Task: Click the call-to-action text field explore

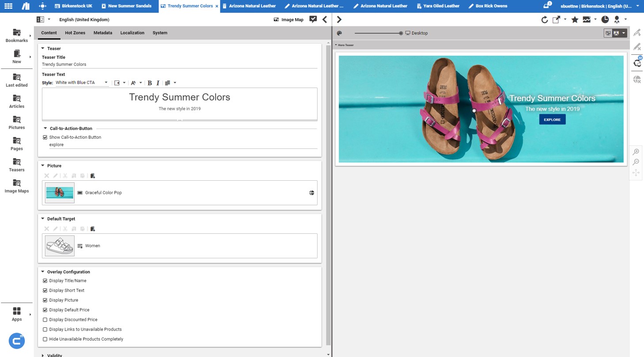Action: click(x=183, y=145)
